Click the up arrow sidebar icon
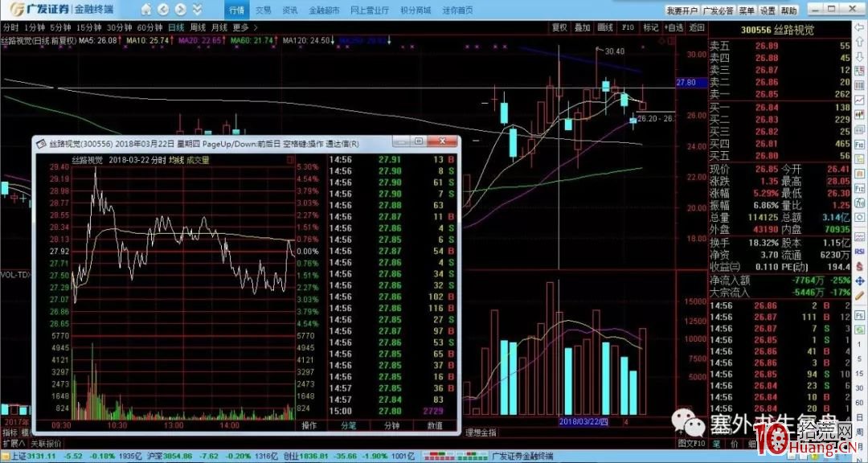Screen dimensions: 868x463 click(x=859, y=42)
